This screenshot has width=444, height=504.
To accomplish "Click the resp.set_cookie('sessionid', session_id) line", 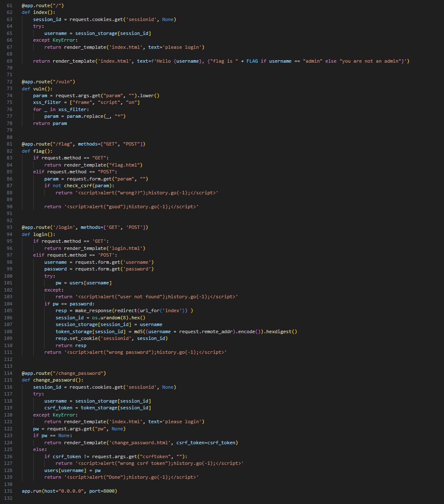I will click(111, 338).
